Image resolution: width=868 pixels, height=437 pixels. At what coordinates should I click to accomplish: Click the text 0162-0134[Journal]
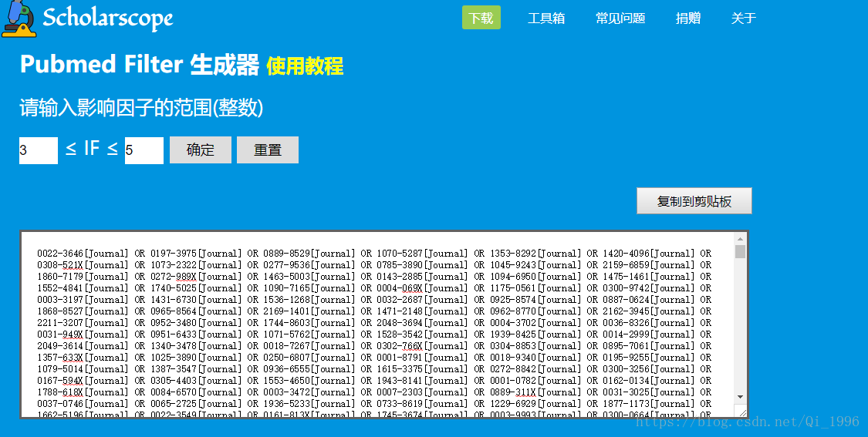(648, 381)
